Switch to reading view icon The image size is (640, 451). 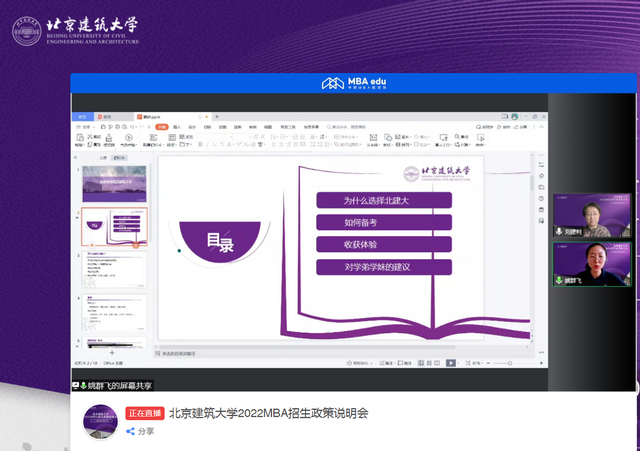click(x=437, y=363)
